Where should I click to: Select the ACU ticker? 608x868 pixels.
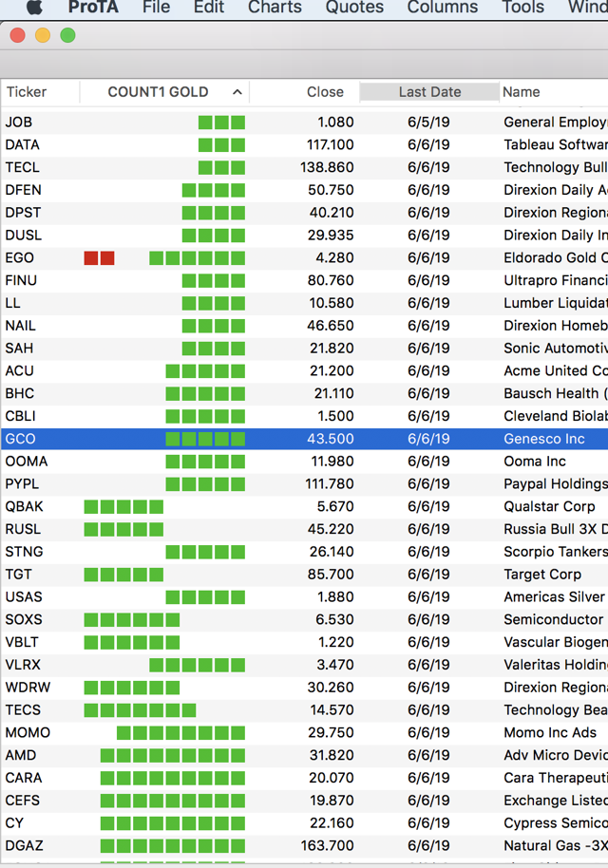coord(19,371)
